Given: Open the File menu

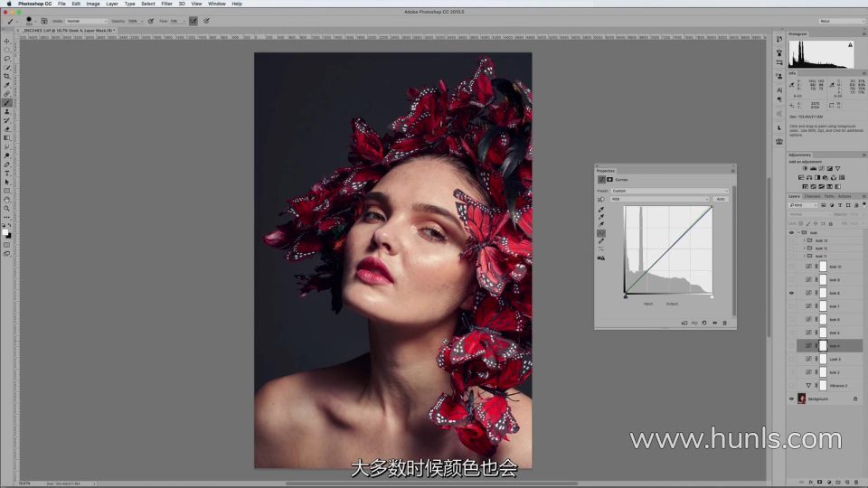Looking at the screenshot, I should tap(61, 4).
